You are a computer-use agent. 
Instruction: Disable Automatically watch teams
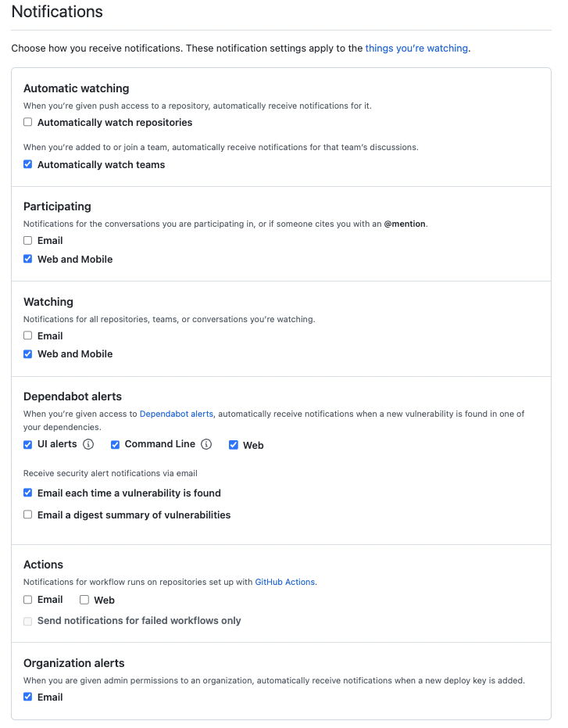27,164
